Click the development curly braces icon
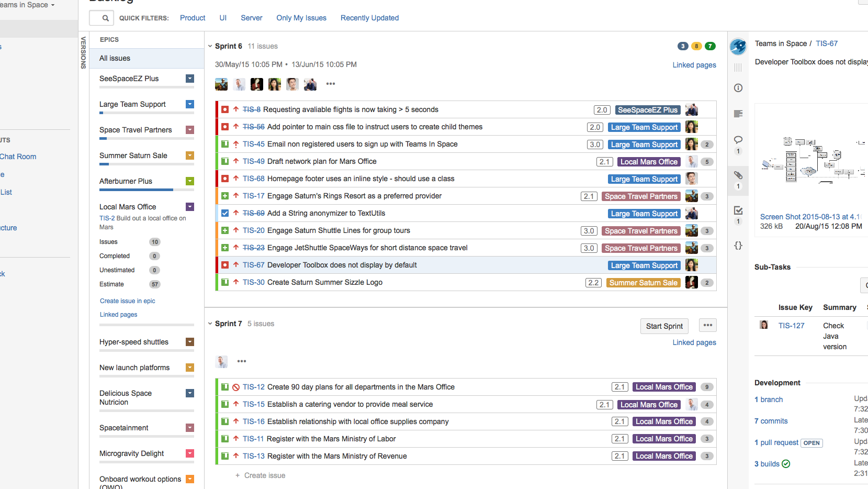This screenshot has height=489, width=868. pos(738,246)
